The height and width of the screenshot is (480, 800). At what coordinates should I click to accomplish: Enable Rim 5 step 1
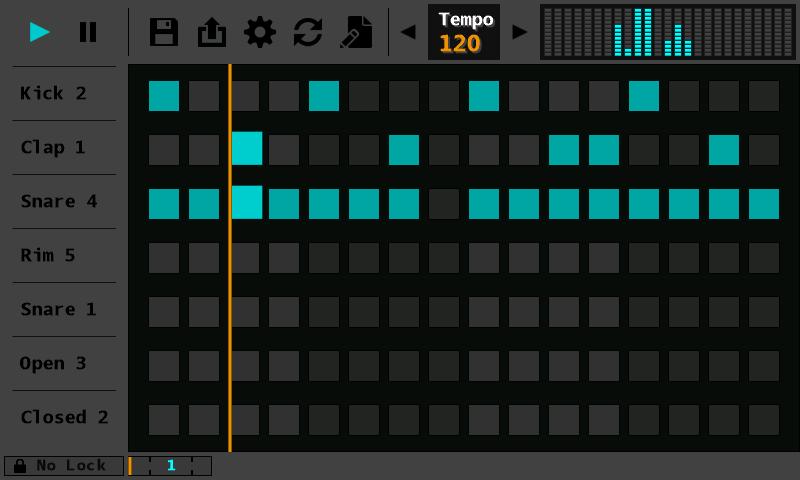pos(164,258)
